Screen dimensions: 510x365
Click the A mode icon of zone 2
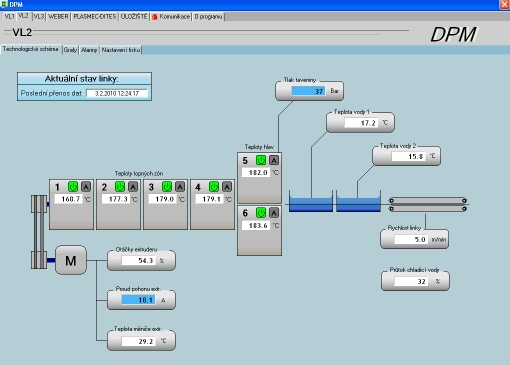tap(133, 187)
